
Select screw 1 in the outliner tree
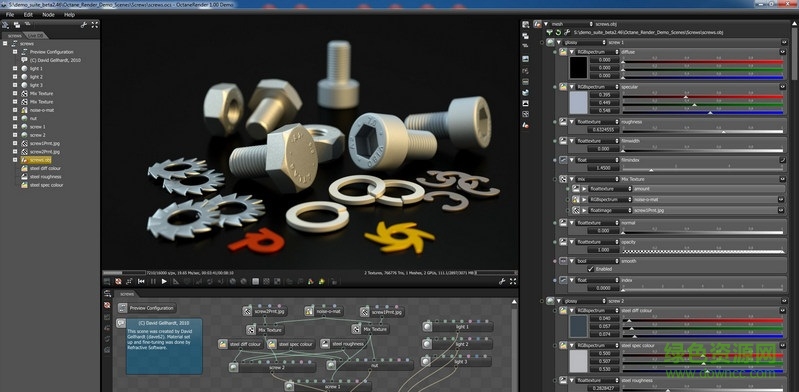(37, 126)
